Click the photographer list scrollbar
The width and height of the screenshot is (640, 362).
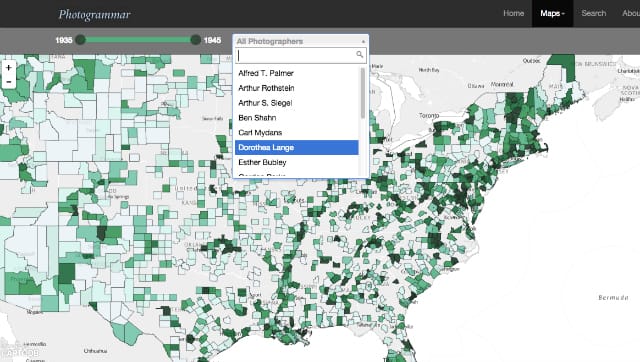[x=363, y=93]
